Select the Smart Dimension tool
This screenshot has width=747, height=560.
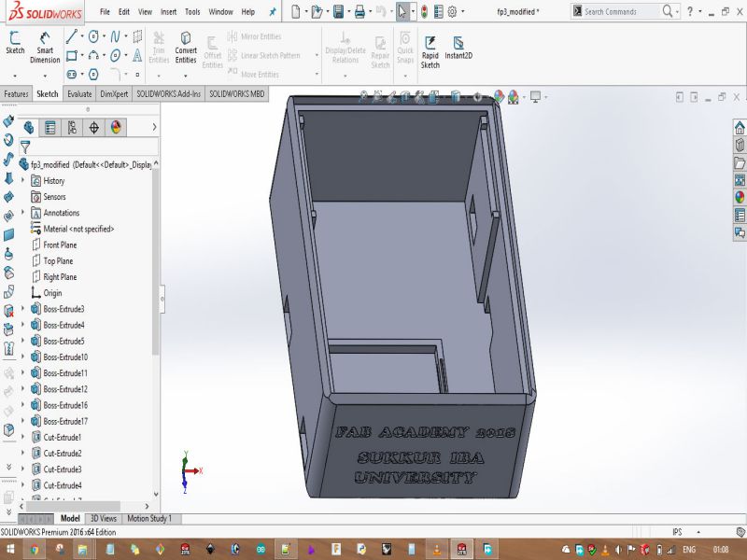pyautogui.click(x=45, y=48)
